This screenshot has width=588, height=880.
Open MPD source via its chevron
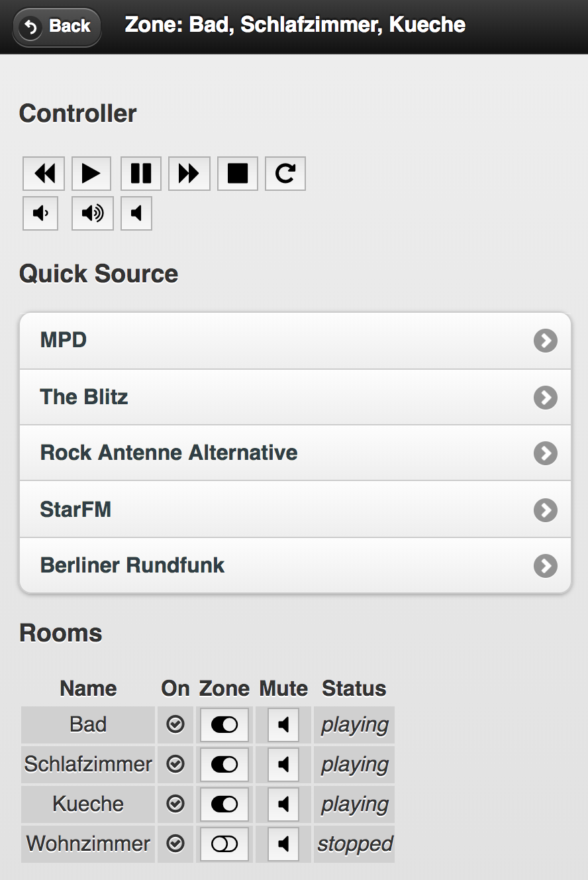[x=545, y=341]
